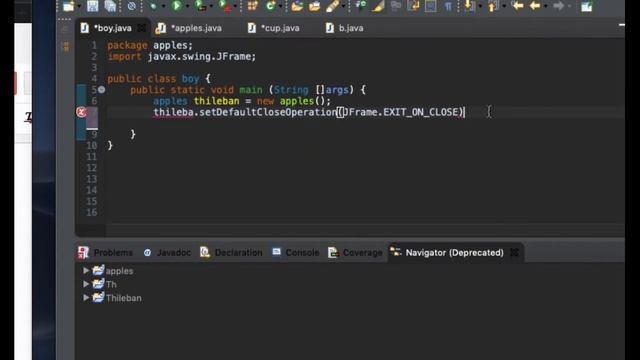640x360 pixels.
Task: Click the red error marker in gutter
Action: pos(81,112)
